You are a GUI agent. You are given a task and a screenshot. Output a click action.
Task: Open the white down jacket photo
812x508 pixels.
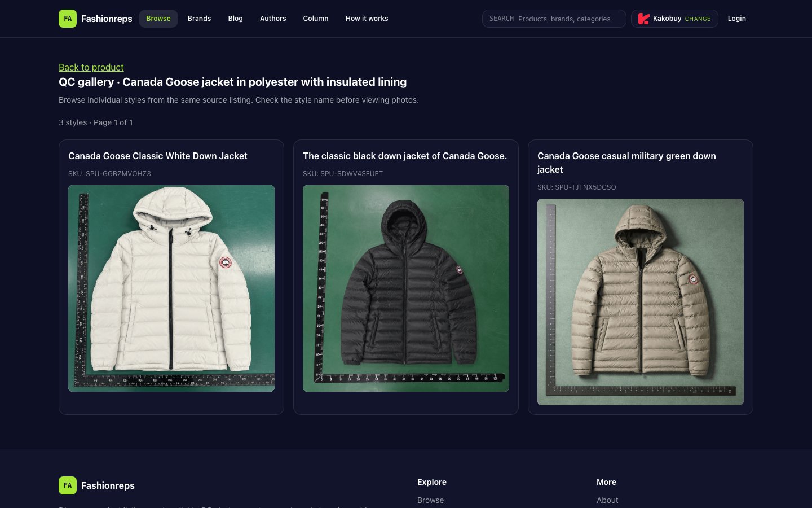171,288
